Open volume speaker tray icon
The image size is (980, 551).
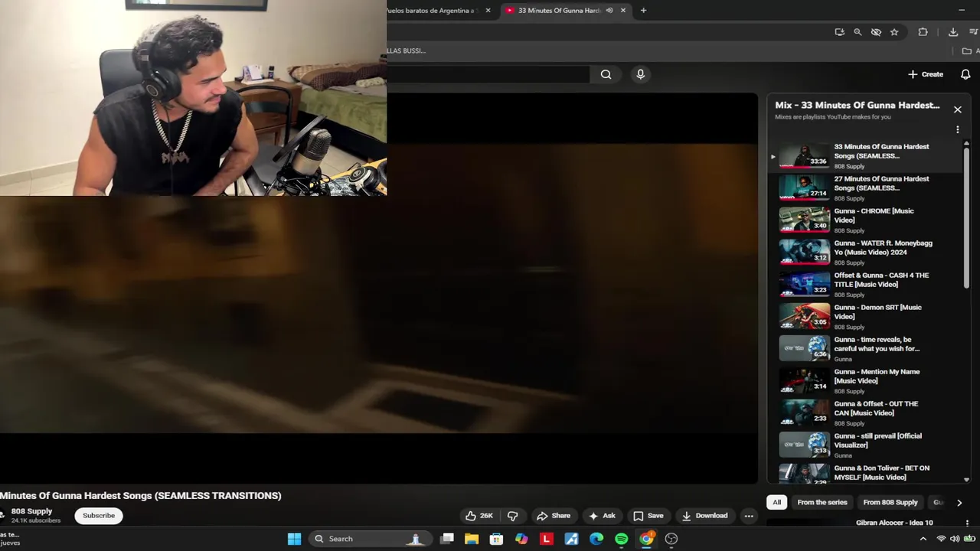click(955, 539)
